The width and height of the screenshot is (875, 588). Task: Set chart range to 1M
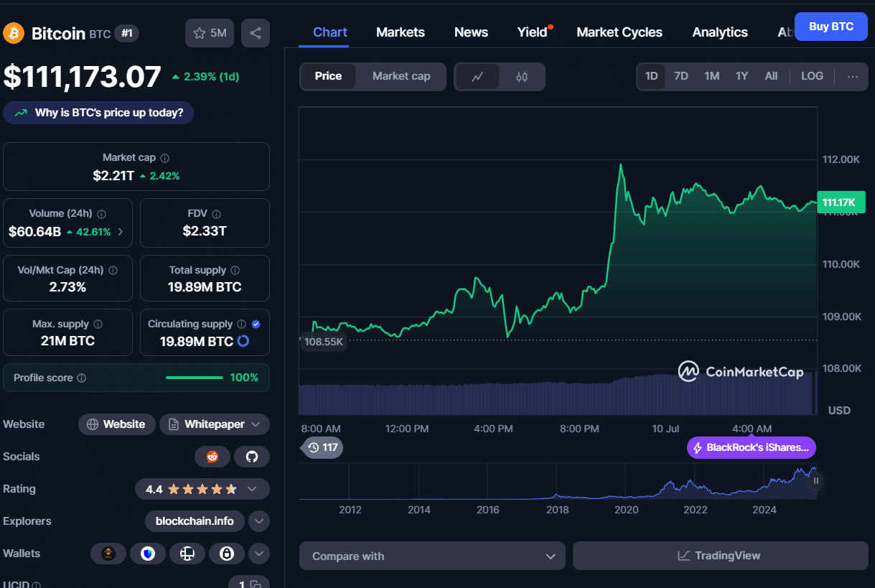tap(711, 76)
